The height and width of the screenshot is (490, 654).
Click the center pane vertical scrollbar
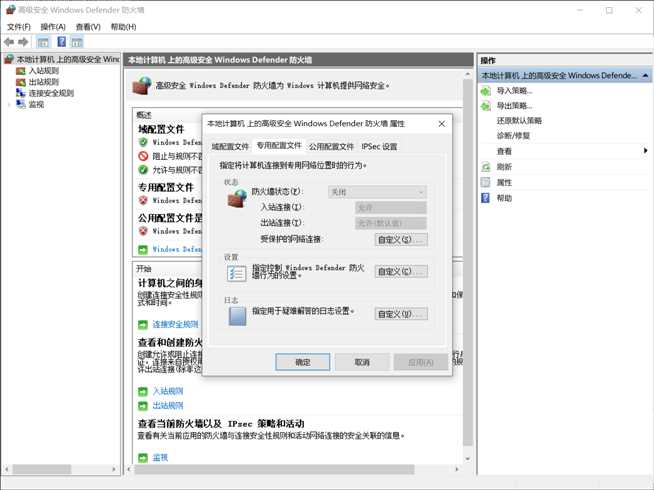pos(468,263)
